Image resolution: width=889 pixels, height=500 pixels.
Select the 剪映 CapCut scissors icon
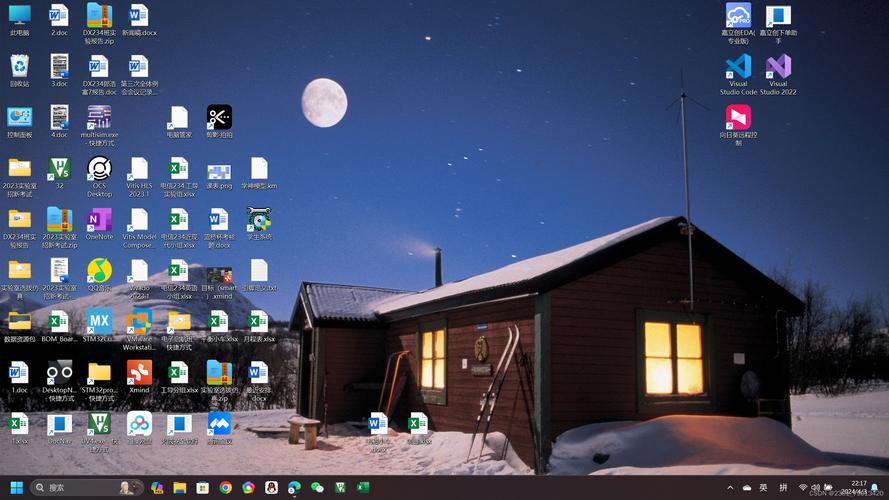pos(219,122)
